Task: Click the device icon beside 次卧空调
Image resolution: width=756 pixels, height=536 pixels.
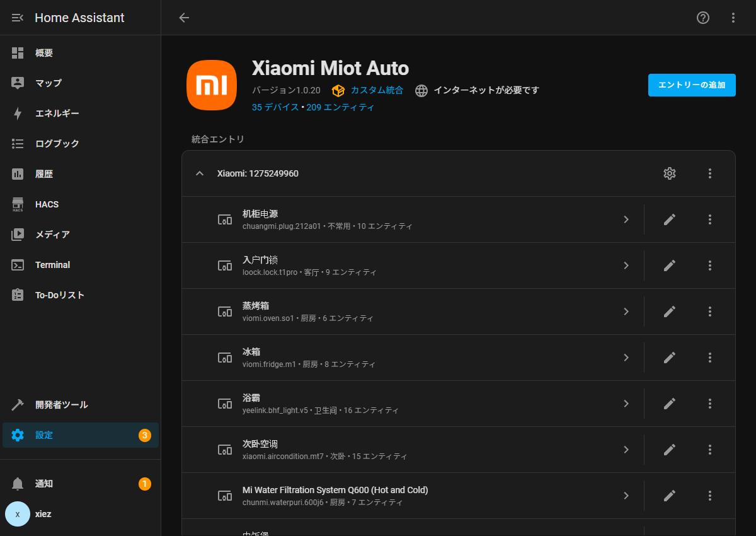Action: pyautogui.click(x=225, y=450)
